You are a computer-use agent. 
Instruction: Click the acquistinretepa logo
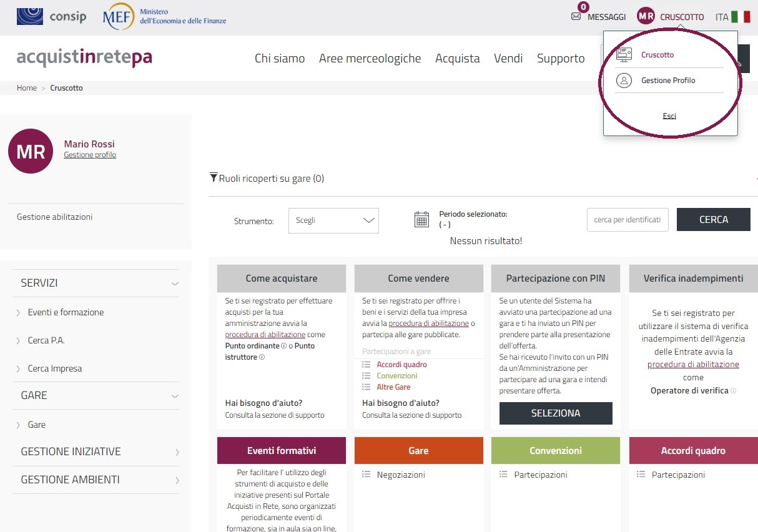[84, 58]
